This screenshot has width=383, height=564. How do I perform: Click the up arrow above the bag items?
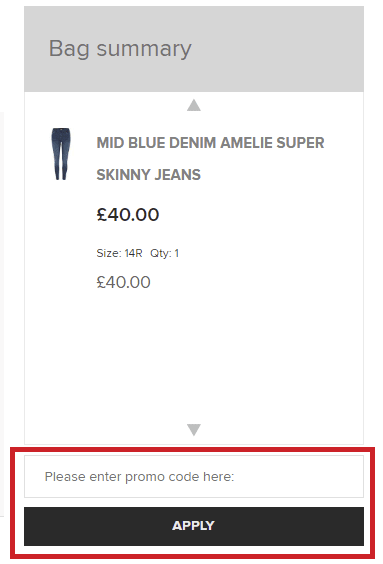tap(193, 105)
